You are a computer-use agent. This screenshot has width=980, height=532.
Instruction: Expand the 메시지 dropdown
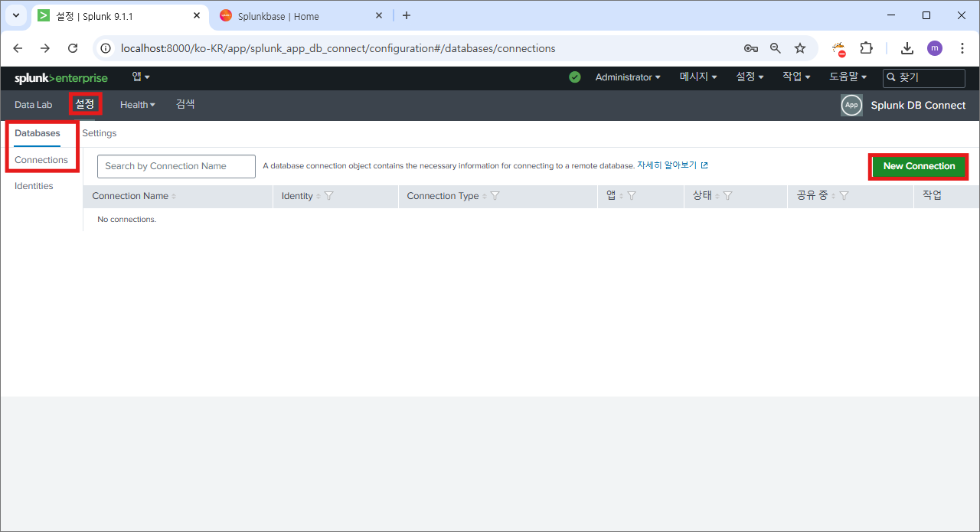pos(698,77)
